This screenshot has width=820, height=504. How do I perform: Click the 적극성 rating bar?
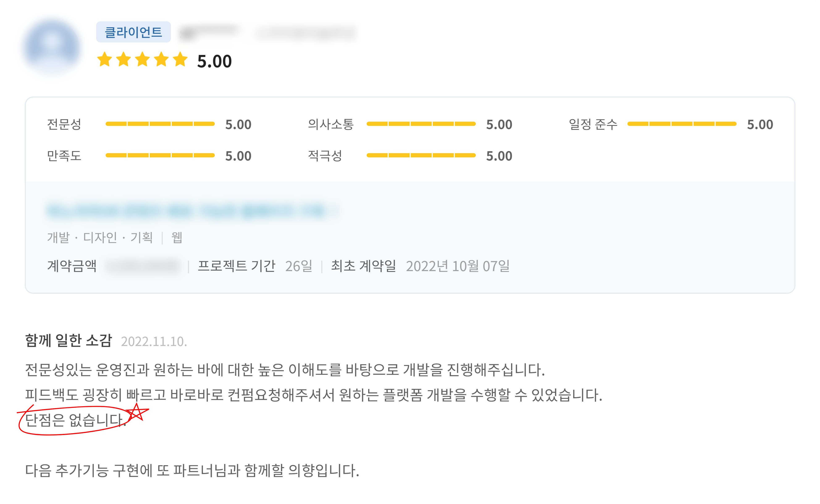(421, 155)
